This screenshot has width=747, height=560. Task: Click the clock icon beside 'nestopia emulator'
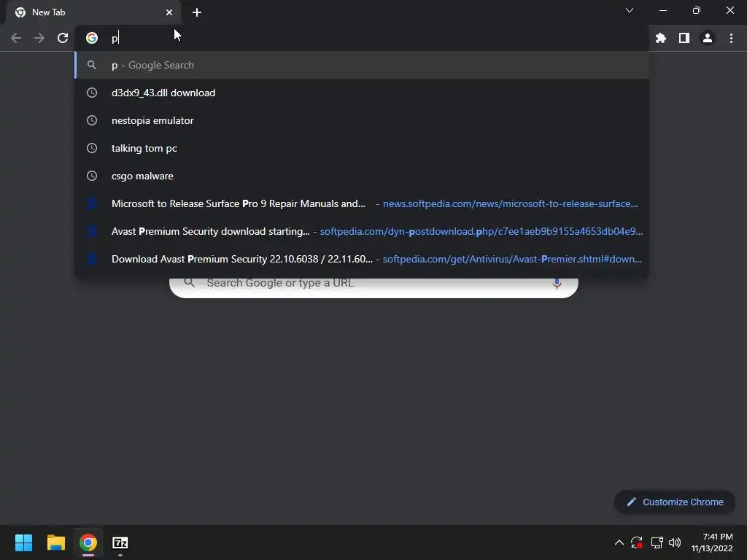[92, 120]
